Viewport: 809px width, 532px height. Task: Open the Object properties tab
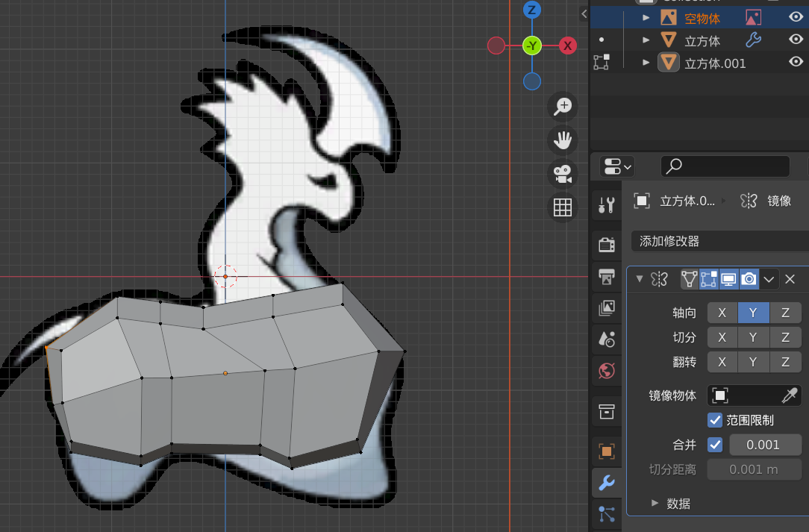607,451
